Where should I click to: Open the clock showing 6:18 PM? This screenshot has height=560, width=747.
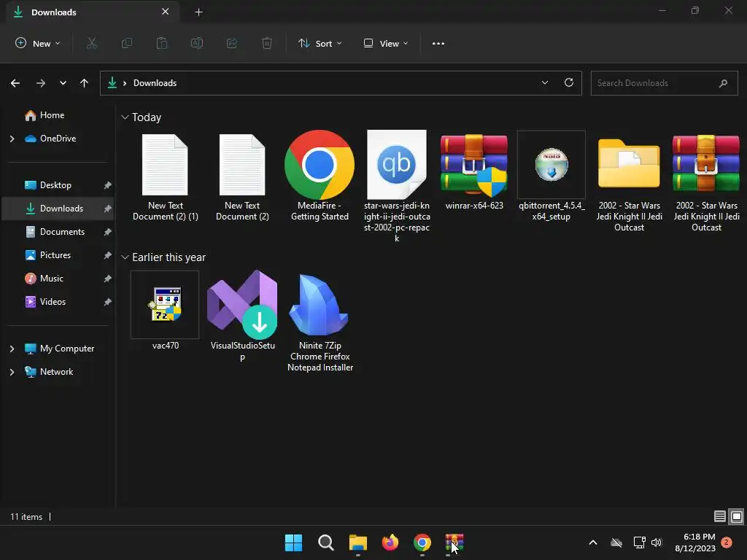point(695,542)
